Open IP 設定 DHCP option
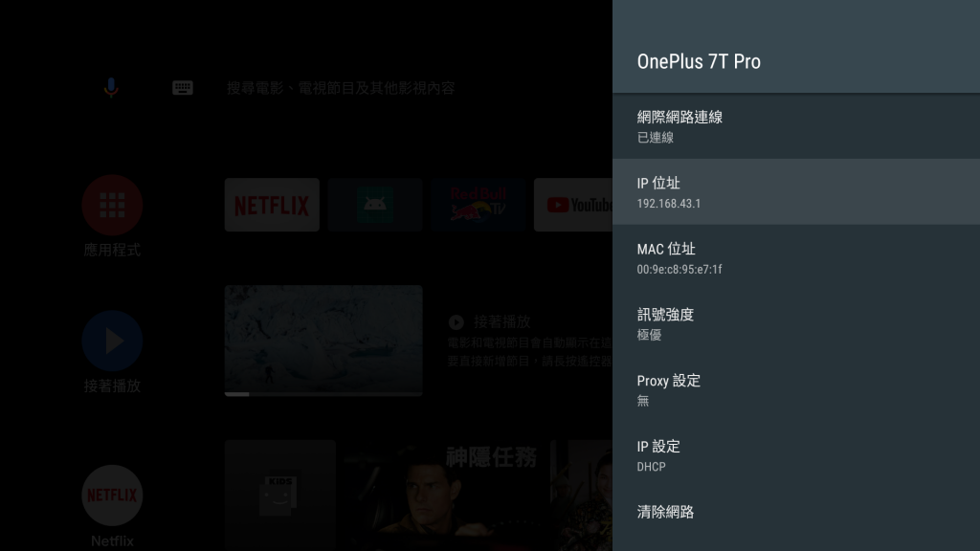 point(795,455)
